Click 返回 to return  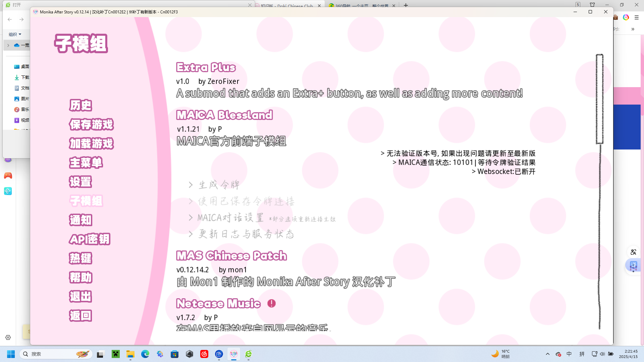coord(80,315)
